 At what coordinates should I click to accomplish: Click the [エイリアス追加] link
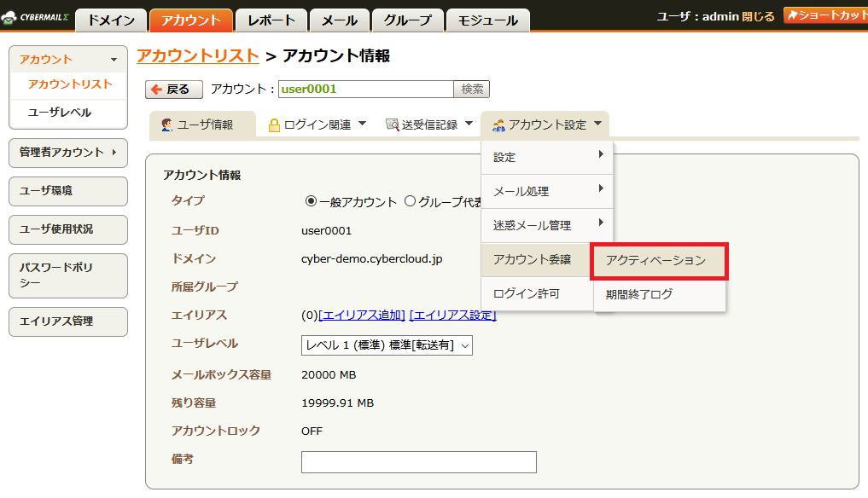point(362,316)
